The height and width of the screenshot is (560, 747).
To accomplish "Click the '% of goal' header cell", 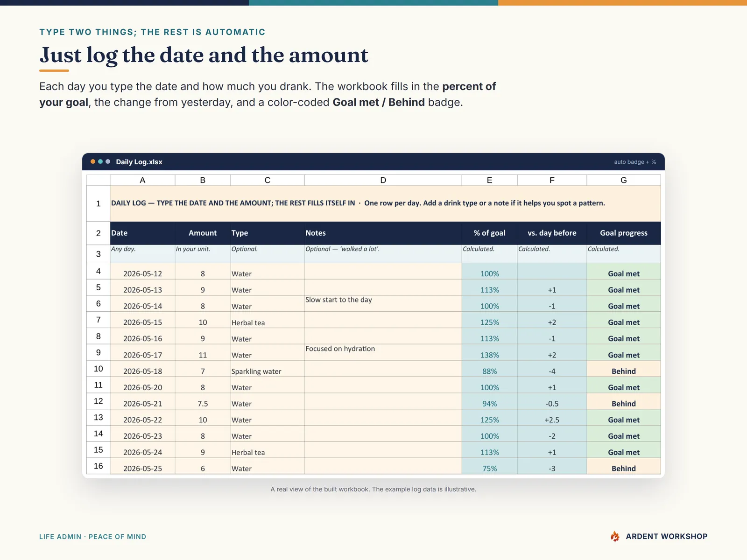I will click(489, 233).
